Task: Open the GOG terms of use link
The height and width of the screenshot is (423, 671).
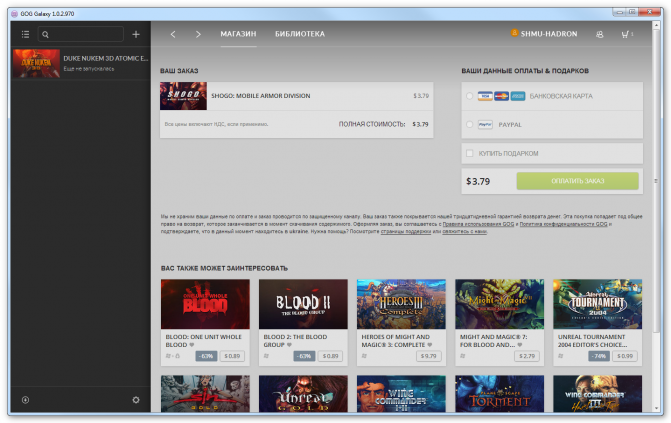Action: click(x=478, y=224)
